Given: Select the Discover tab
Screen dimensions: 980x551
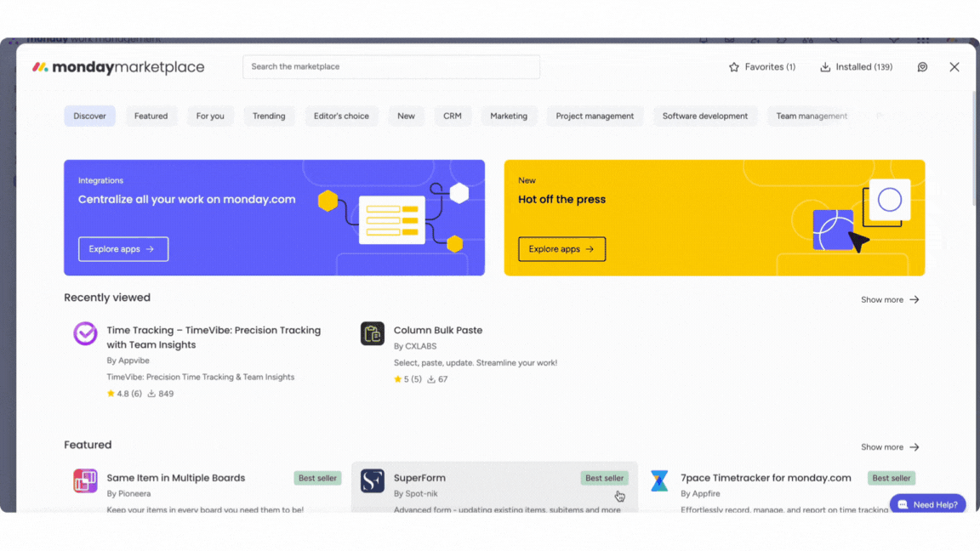Looking at the screenshot, I should coord(89,116).
